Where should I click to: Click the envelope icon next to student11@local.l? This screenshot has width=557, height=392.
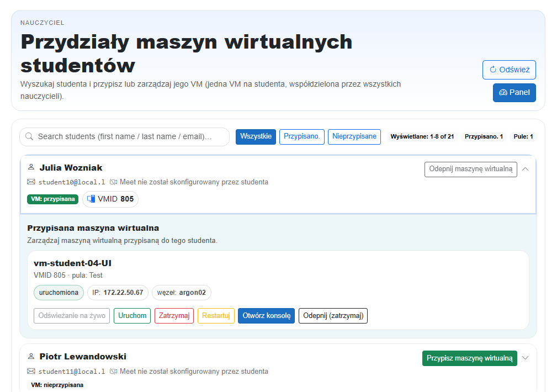(x=31, y=371)
